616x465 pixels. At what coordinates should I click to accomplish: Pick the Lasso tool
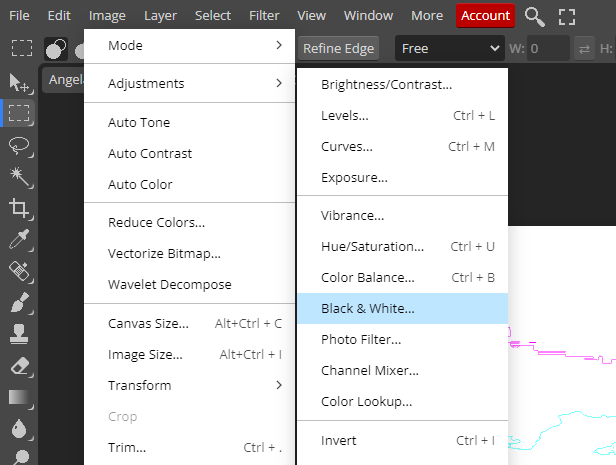click(x=18, y=145)
